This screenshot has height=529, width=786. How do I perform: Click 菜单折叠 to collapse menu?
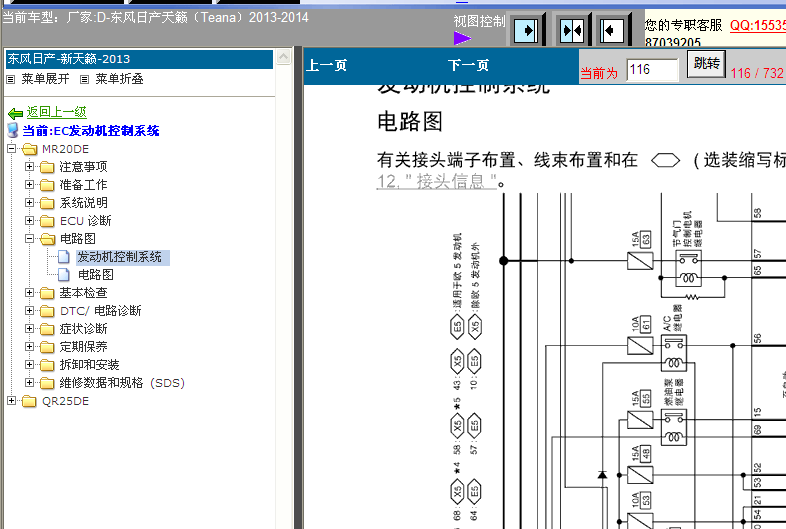[119, 79]
